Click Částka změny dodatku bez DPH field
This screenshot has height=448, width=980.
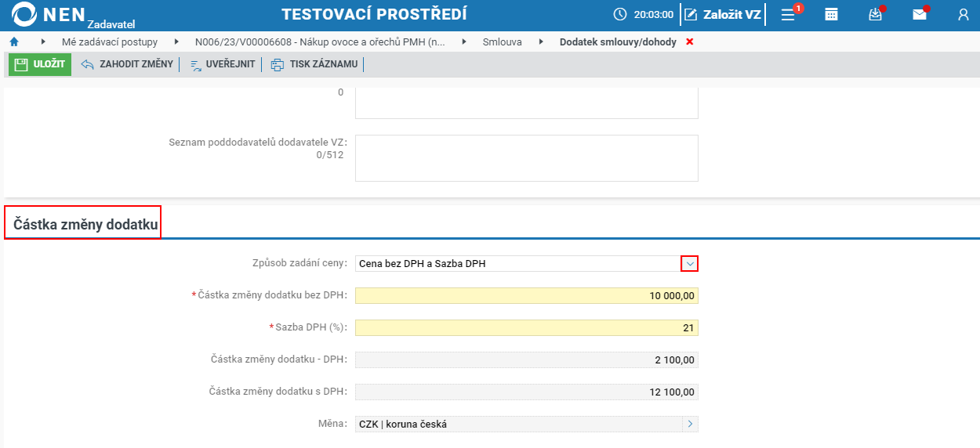pyautogui.click(x=526, y=295)
